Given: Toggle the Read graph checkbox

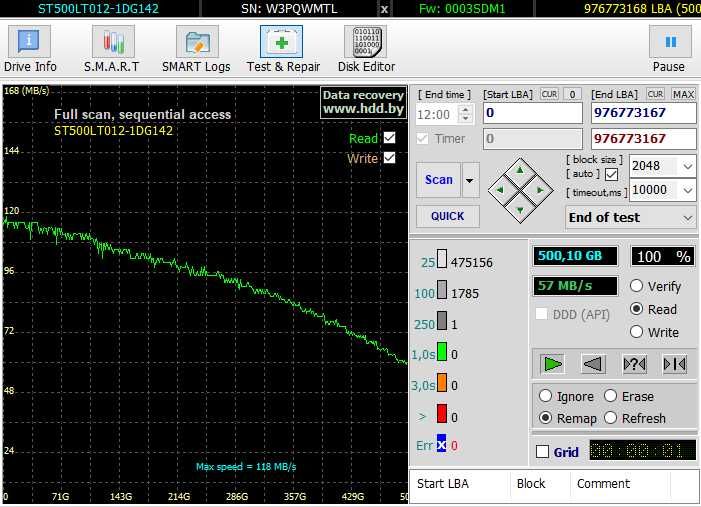Looking at the screenshot, I should pos(390,138).
